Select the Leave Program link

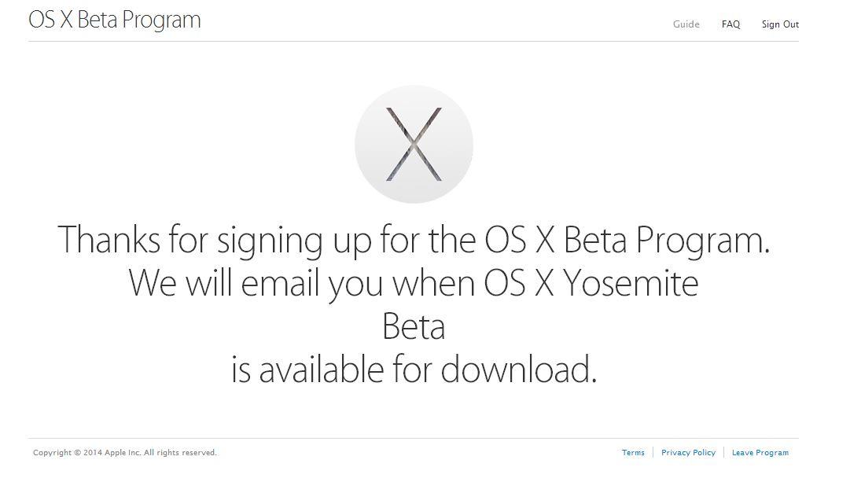(760, 453)
